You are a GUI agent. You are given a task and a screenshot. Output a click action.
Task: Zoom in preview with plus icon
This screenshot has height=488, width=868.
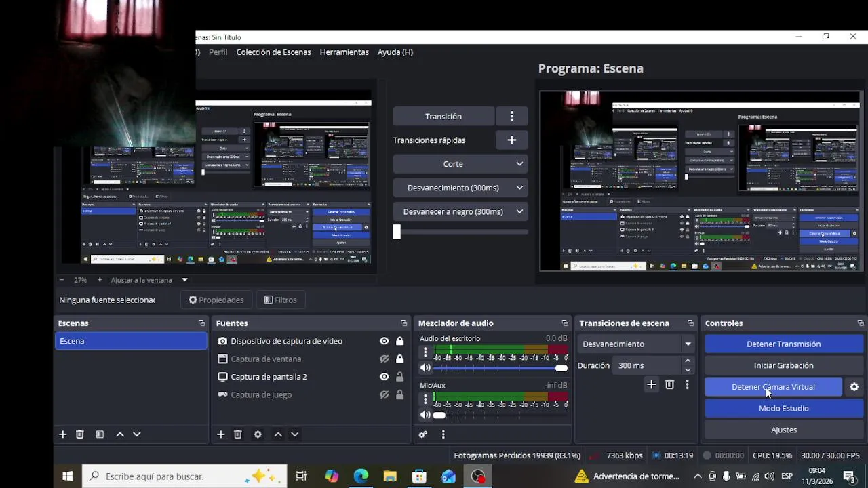[100, 280]
